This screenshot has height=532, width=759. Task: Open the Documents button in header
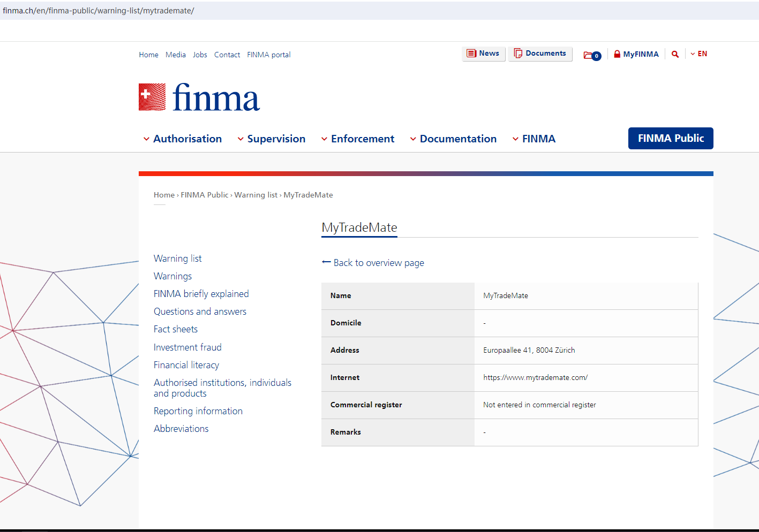point(540,54)
